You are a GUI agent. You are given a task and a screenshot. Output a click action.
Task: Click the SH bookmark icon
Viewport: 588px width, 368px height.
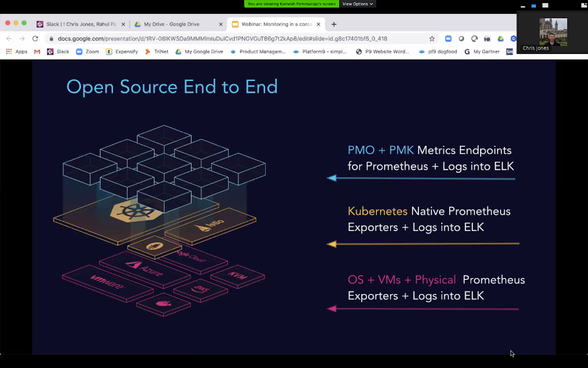tap(509, 51)
